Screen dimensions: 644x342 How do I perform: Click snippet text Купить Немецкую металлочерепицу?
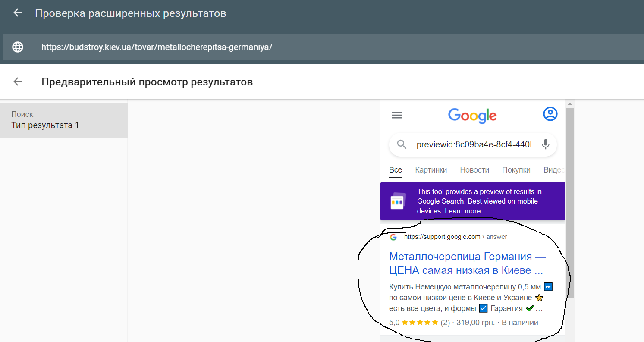471,298
